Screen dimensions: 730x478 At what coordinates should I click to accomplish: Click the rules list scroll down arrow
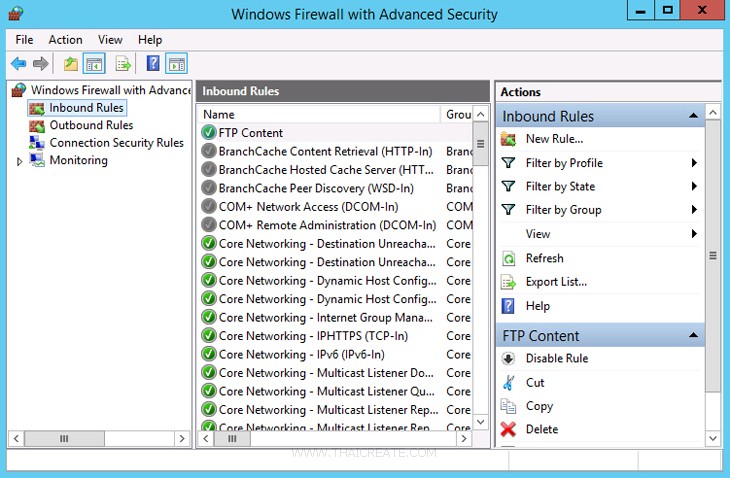tap(481, 422)
